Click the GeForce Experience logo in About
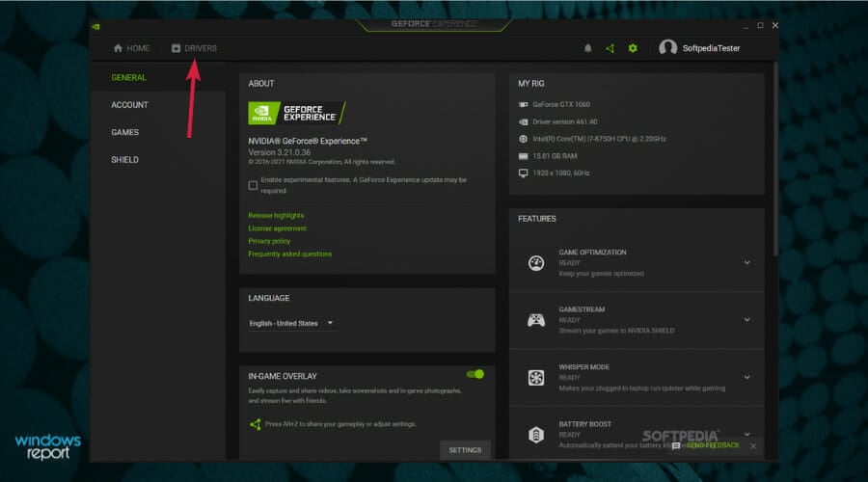The width and height of the screenshot is (868, 482). click(296, 113)
